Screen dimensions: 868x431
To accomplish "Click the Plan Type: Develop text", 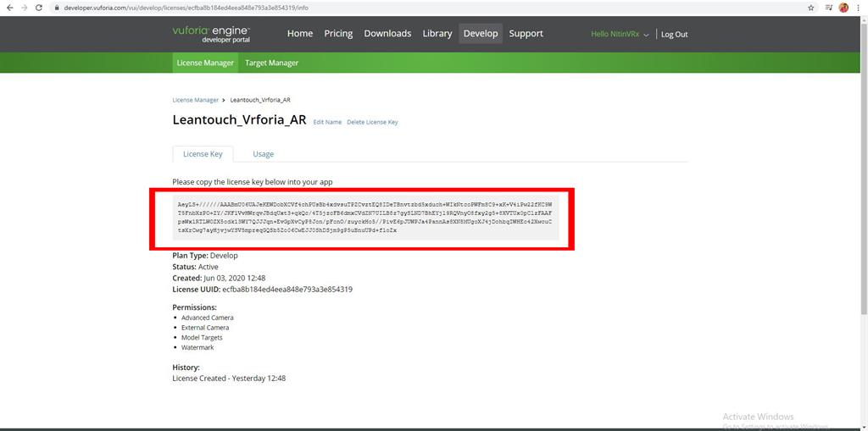I will [x=205, y=256].
